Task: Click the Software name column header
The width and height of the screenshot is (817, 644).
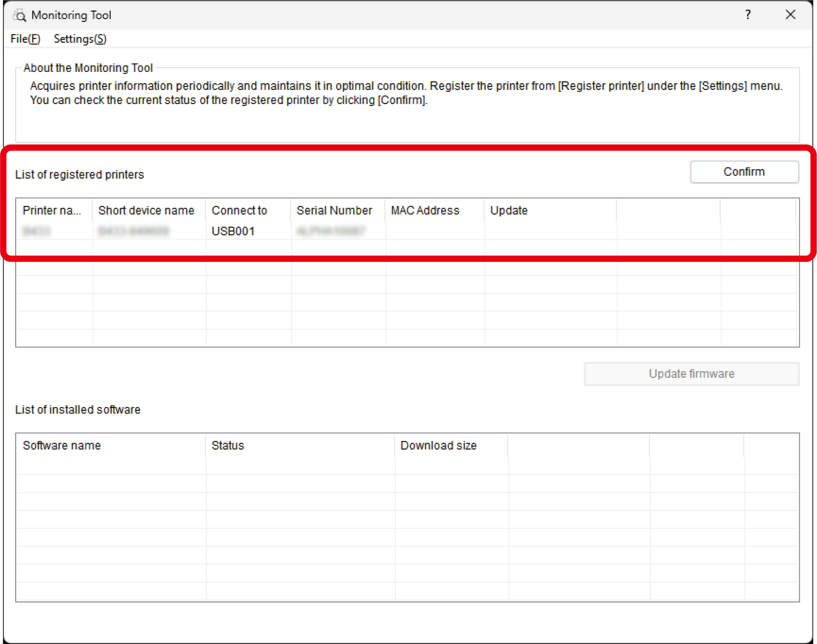Action: point(111,445)
